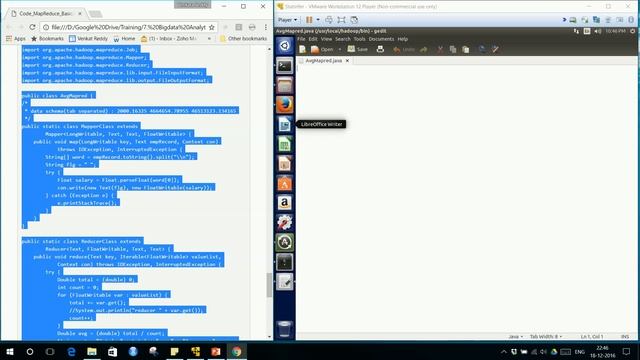
Task: Close the AvgMapred.java tab
Action: click(347, 60)
